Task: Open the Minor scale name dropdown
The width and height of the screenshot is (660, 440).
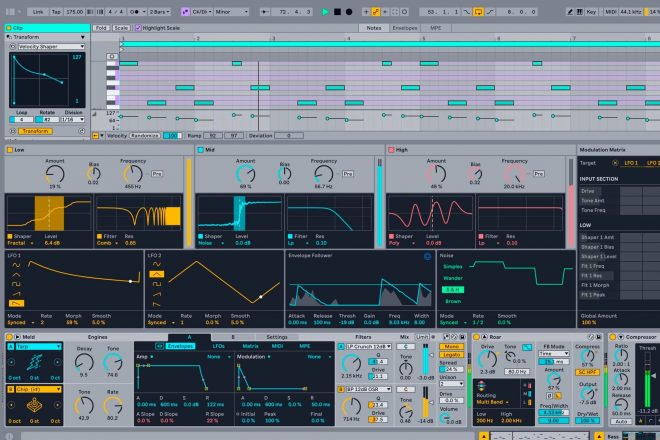Action: point(232,12)
